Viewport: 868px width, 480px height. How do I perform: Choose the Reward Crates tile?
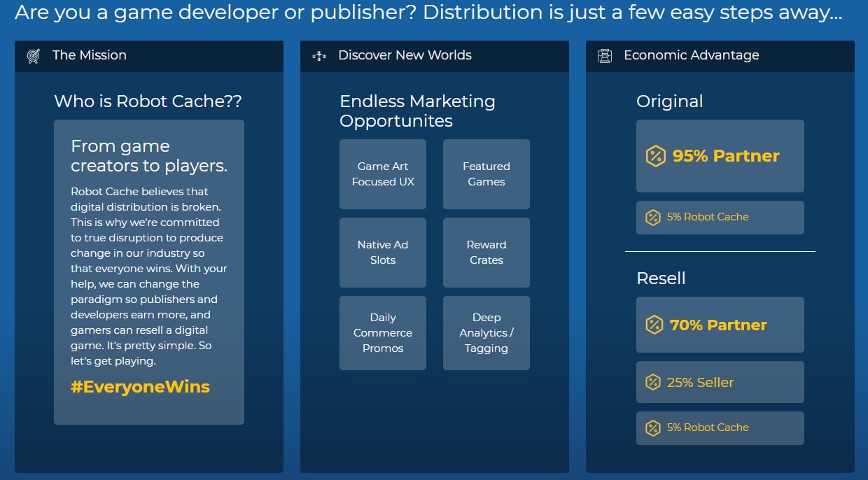[x=486, y=253]
